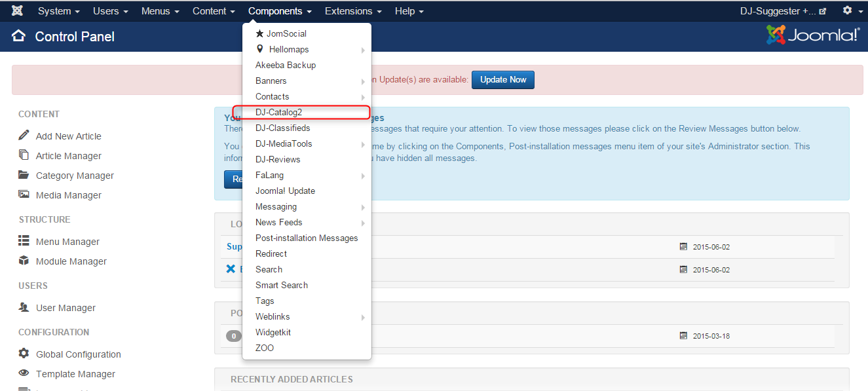Open the Module Manager link
This screenshot has width=868, height=391.
coord(71,261)
